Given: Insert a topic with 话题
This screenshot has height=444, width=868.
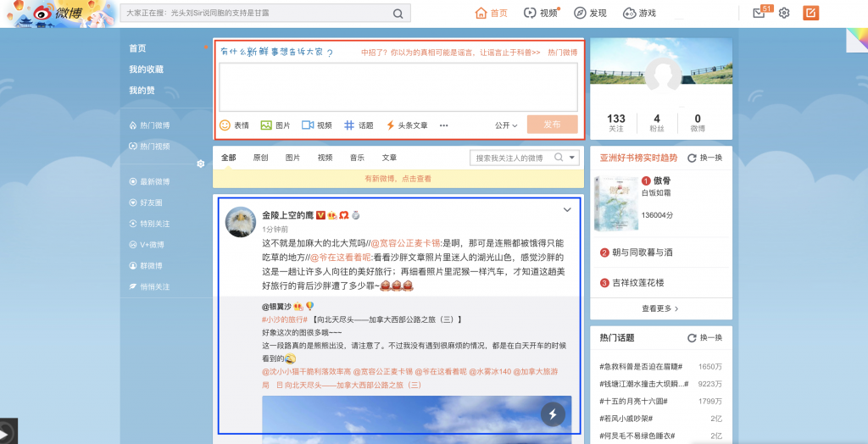Looking at the screenshot, I should click(x=359, y=125).
